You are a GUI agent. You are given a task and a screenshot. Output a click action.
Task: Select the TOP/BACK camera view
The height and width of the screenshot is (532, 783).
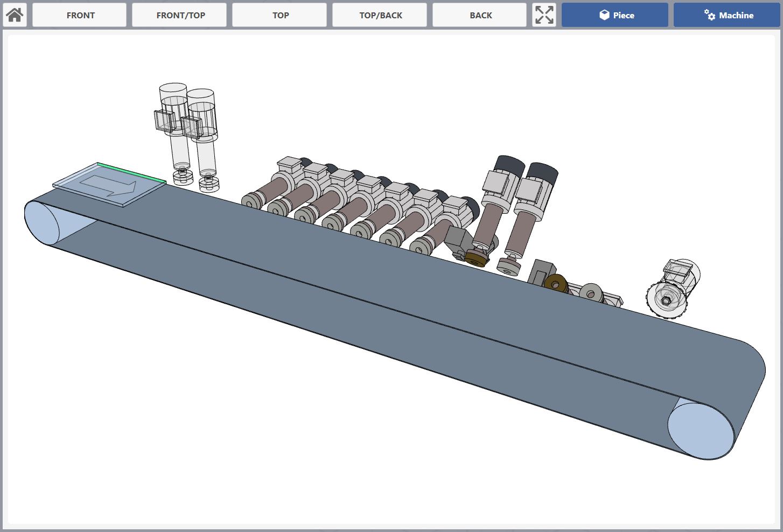click(380, 15)
